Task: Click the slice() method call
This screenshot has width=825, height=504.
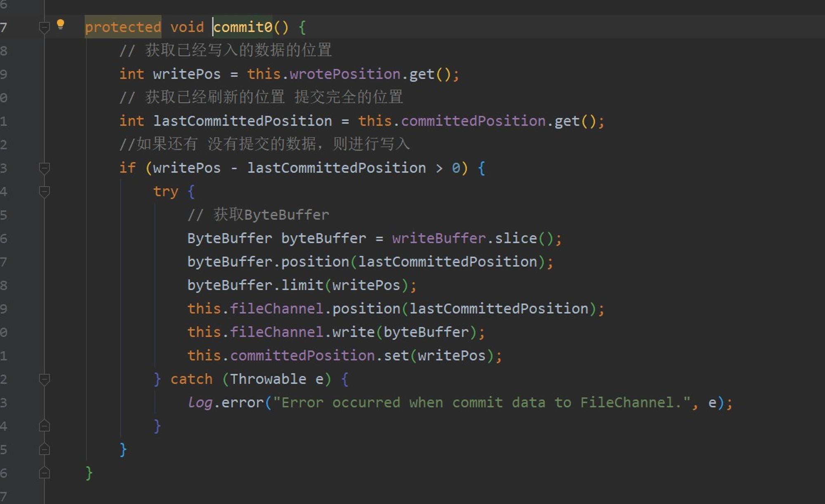Action: pos(516,238)
